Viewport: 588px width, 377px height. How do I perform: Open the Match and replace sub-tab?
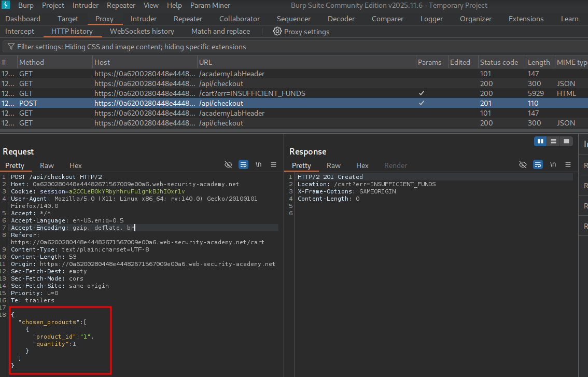tap(220, 32)
